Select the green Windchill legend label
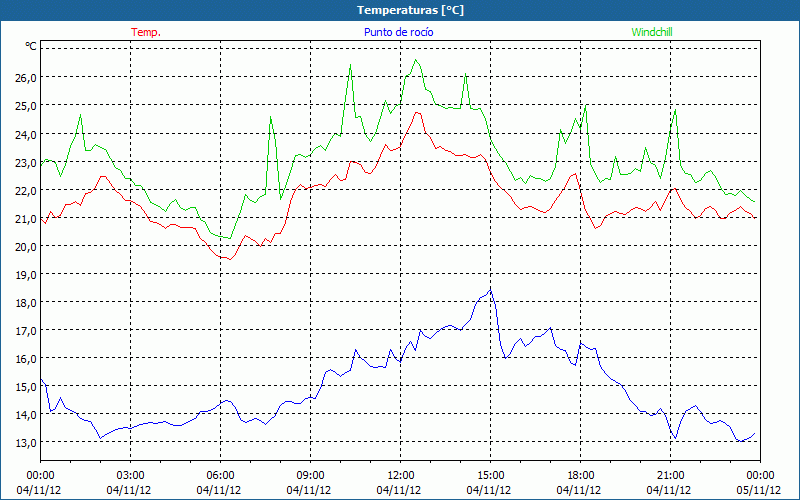Screen dimensions: 800x500 (x=651, y=32)
